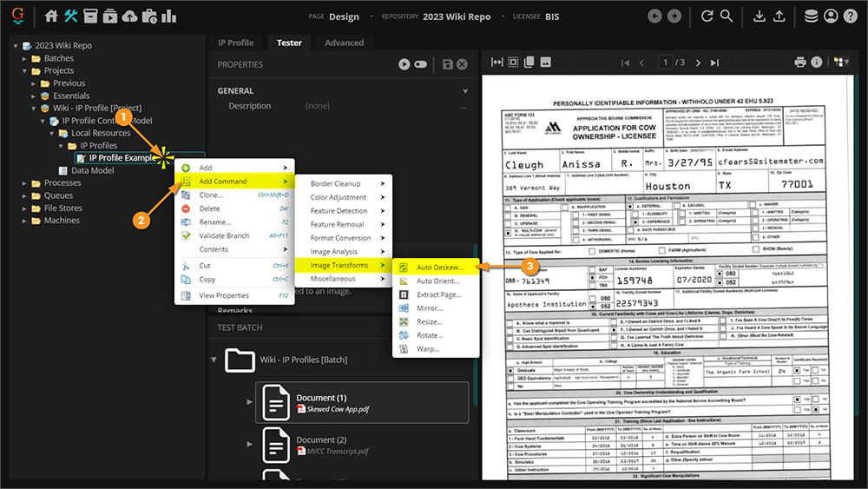The width and height of the screenshot is (868, 489).
Task: Click Fit Width icon in viewer
Action: (497, 63)
